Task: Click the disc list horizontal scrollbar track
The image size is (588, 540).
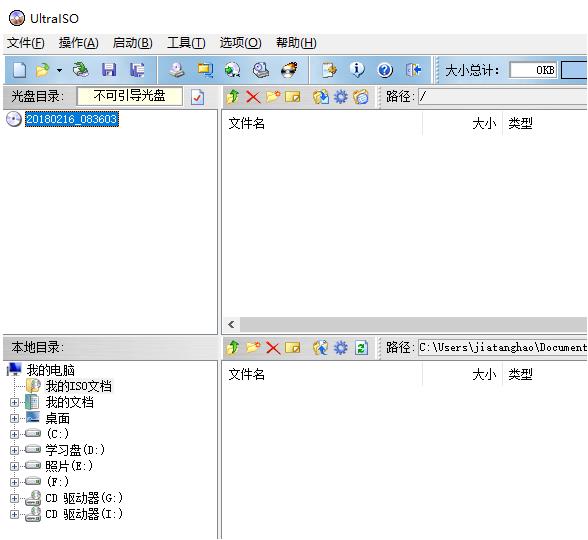Action: pyautogui.click(x=413, y=324)
